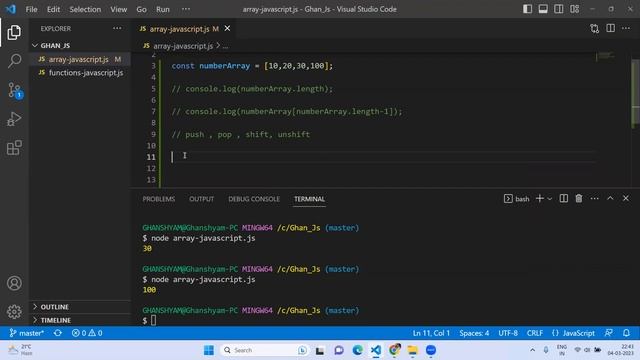Open the new terminal launch profile dropdown arrow

coord(549,199)
